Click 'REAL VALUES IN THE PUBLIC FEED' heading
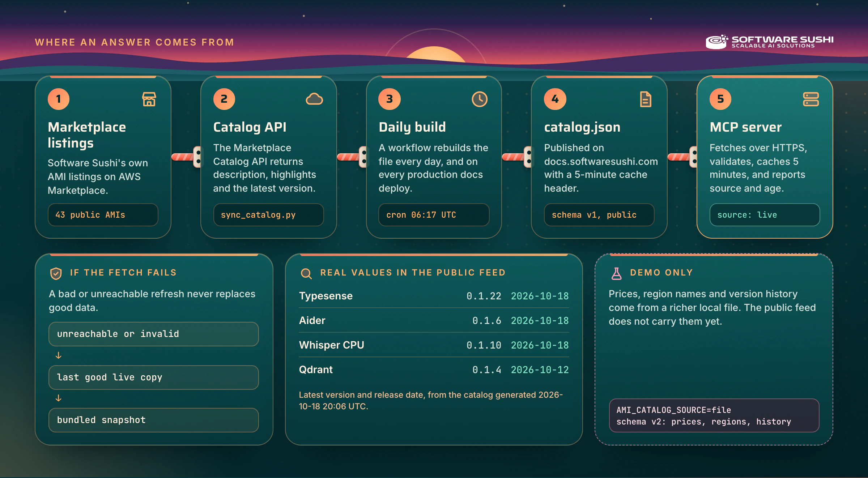The height and width of the screenshot is (478, 868). [413, 273]
